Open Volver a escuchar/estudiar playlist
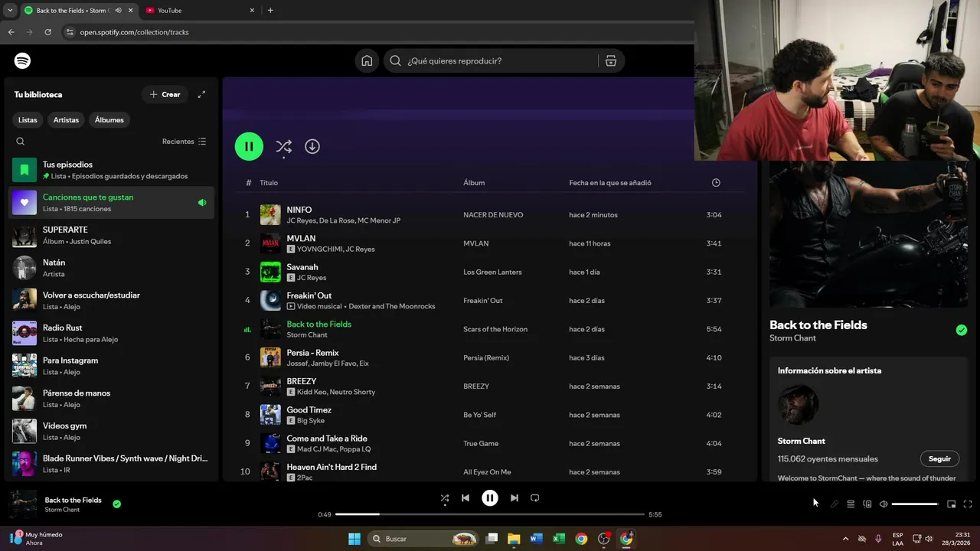The image size is (980, 551). 112,301
